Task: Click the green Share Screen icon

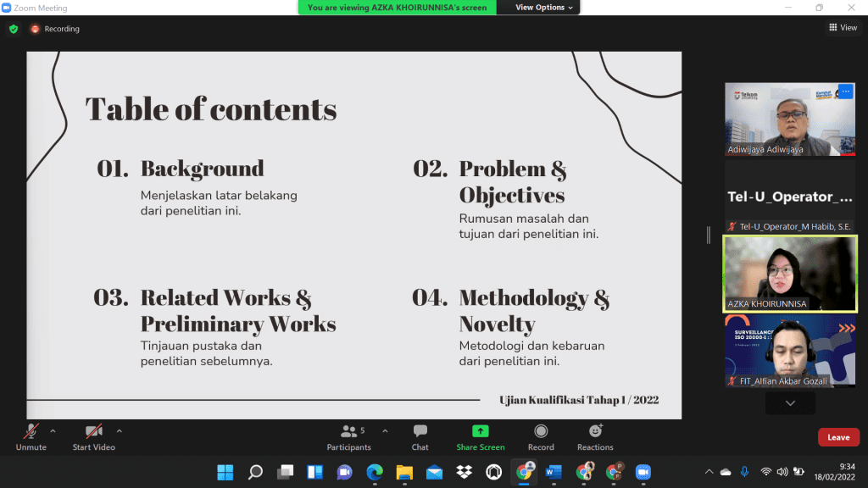Action: (x=480, y=431)
